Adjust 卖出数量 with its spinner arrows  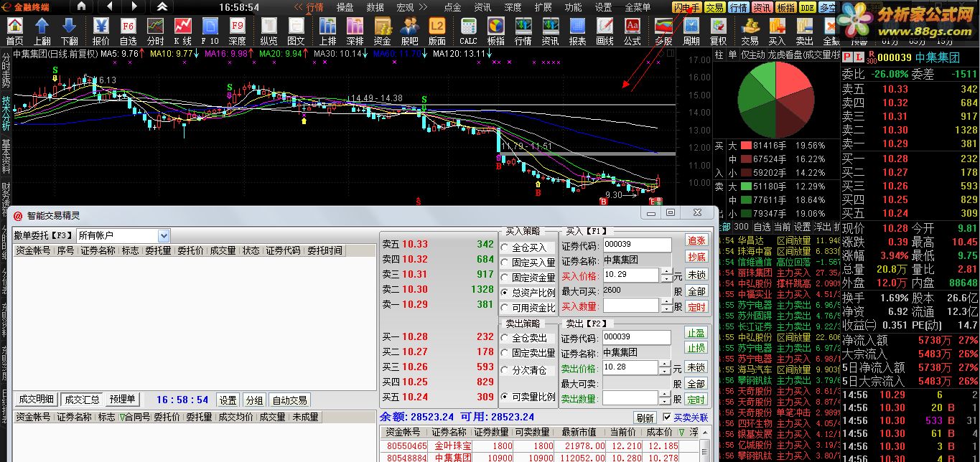(666, 397)
